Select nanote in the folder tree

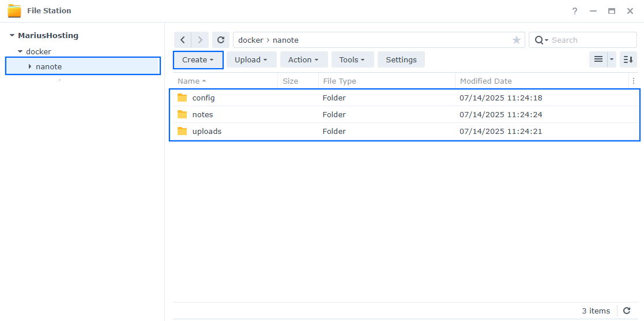[x=49, y=66]
